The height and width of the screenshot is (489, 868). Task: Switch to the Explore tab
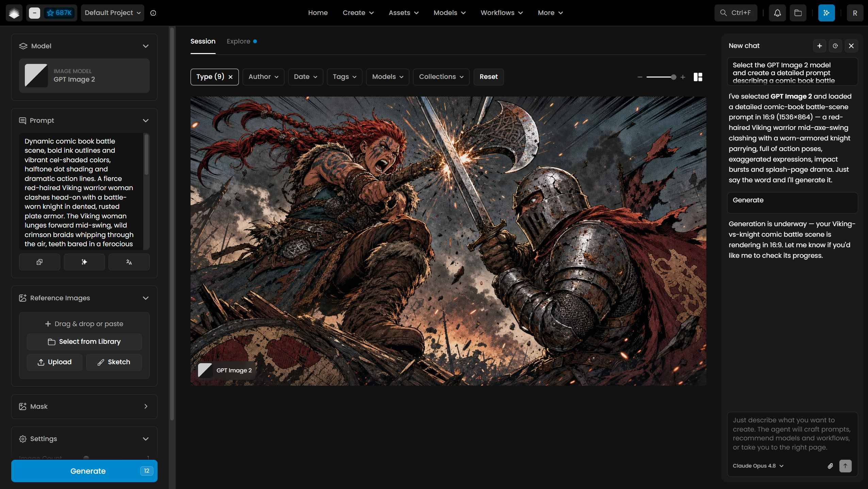pyautogui.click(x=238, y=41)
